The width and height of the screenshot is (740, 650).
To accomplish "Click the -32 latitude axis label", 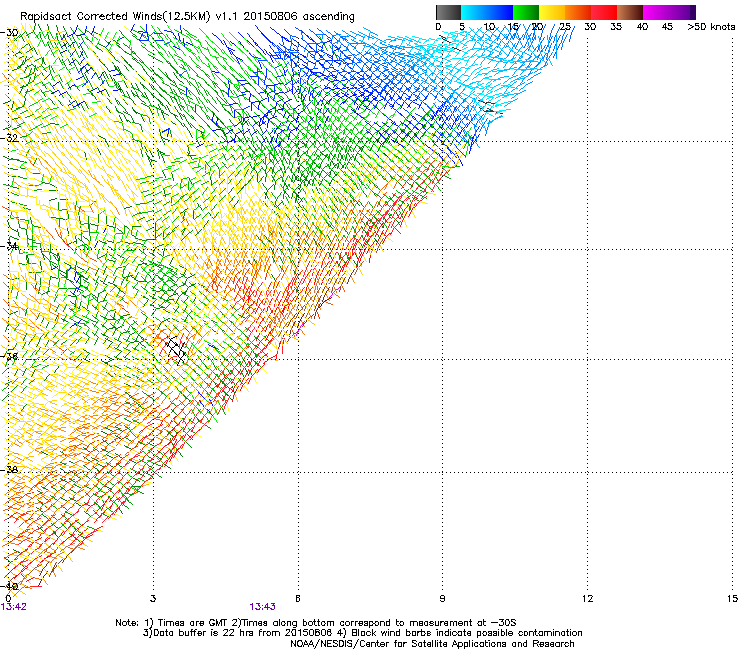I will coord(9,138).
